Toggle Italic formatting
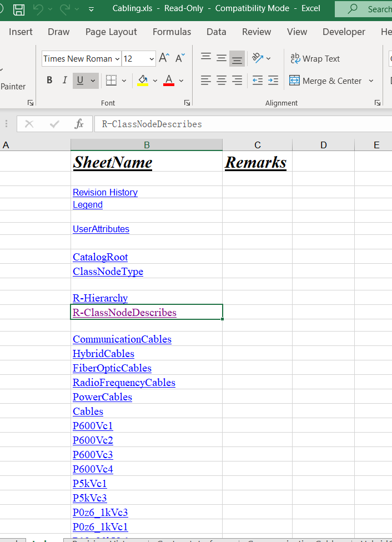Image resolution: width=392 pixels, height=542 pixels. tap(64, 80)
